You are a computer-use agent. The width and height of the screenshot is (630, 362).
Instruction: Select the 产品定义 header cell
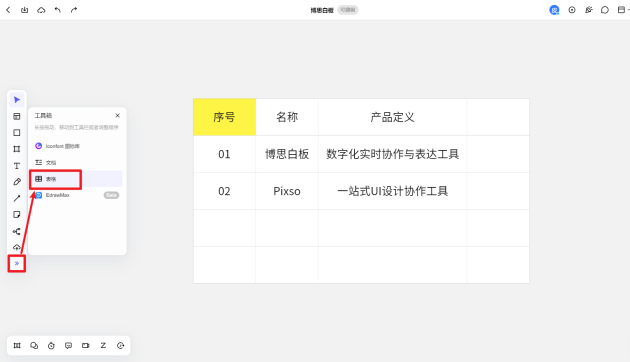tap(393, 117)
